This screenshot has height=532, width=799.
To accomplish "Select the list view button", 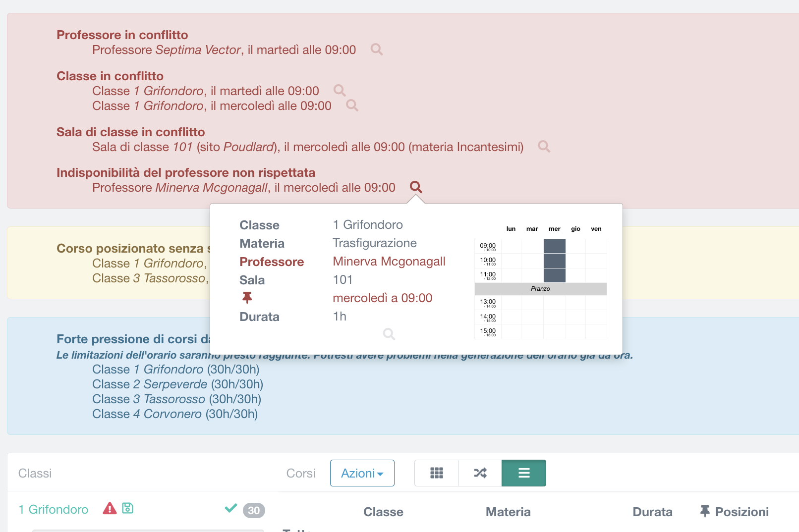I will coord(523,473).
